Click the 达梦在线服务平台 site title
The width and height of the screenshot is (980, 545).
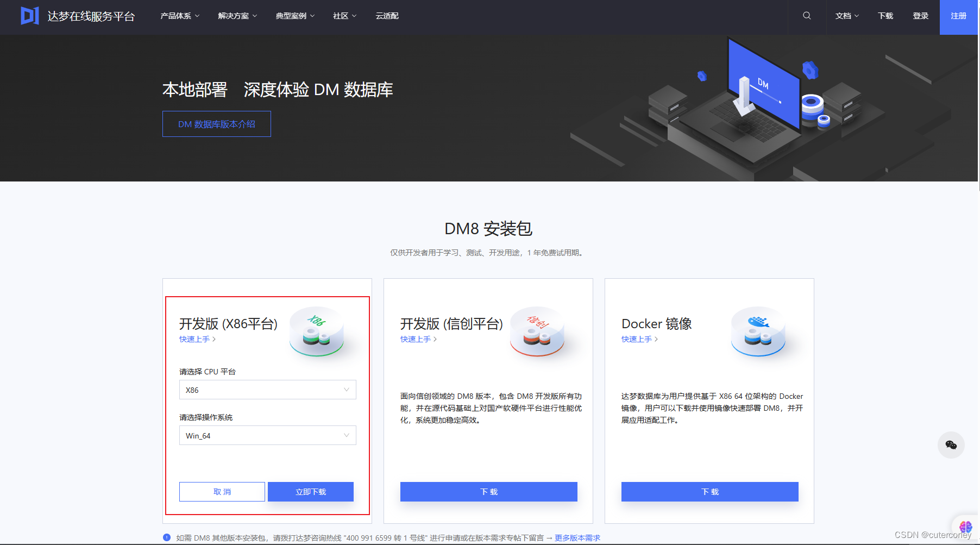click(91, 16)
